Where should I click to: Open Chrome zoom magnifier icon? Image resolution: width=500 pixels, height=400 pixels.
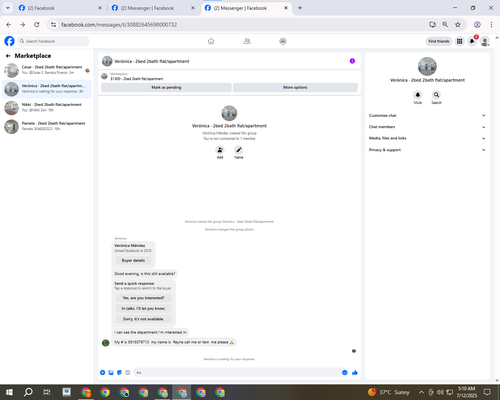445,25
